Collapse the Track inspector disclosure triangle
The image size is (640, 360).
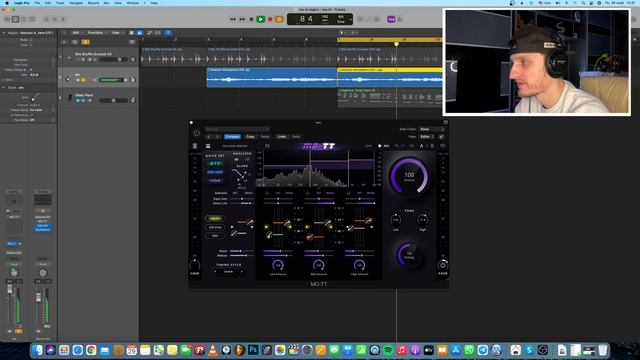4,87
